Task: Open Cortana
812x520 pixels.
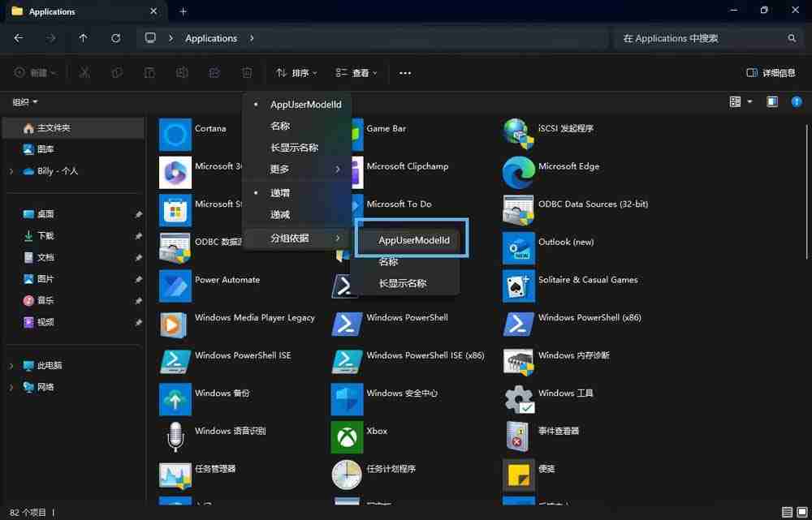Action: 210,128
